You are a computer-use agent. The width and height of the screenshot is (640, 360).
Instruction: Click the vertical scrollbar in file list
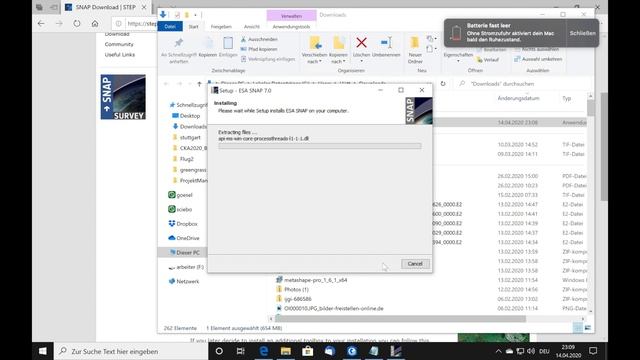click(591, 108)
